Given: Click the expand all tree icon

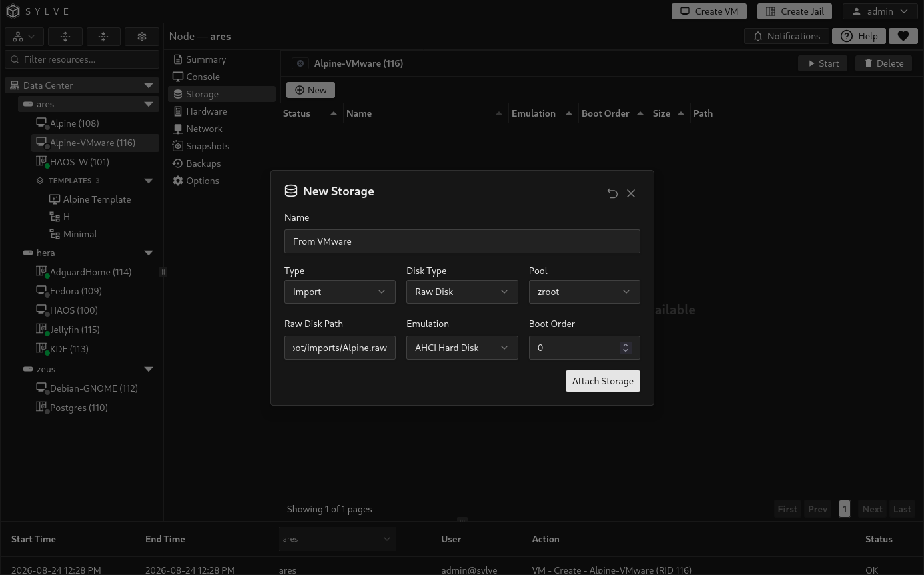Looking at the screenshot, I should coord(65,37).
